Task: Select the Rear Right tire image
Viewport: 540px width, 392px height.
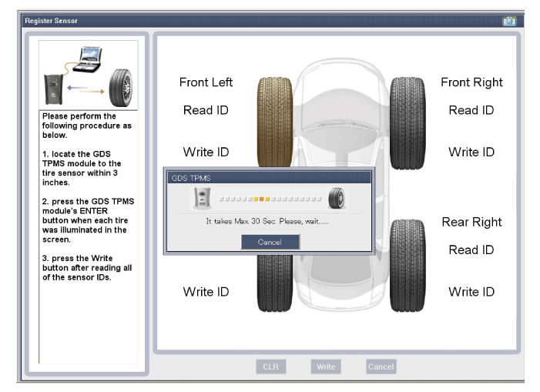Action: (x=408, y=264)
